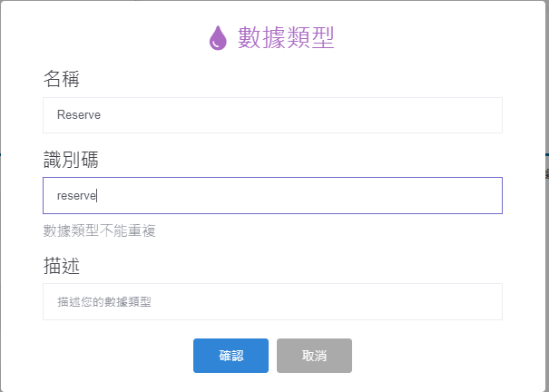Click the 數據類型 dialog title text
The image size is (549, 392).
pyautogui.click(x=286, y=37)
